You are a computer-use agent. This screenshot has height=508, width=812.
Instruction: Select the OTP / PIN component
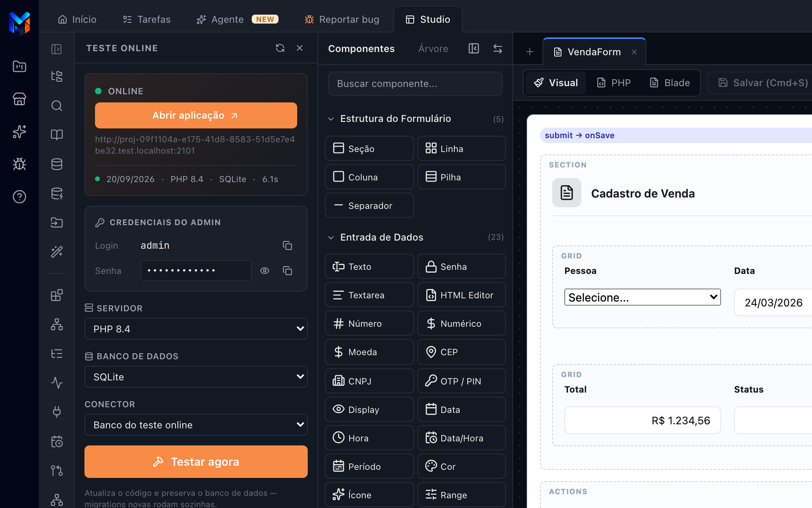click(x=462, y=381)
